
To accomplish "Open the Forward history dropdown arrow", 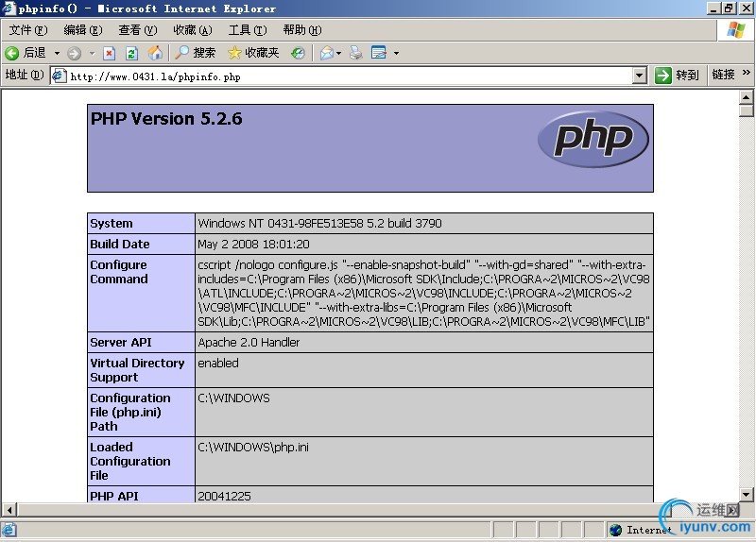I will tap(92, 53).
